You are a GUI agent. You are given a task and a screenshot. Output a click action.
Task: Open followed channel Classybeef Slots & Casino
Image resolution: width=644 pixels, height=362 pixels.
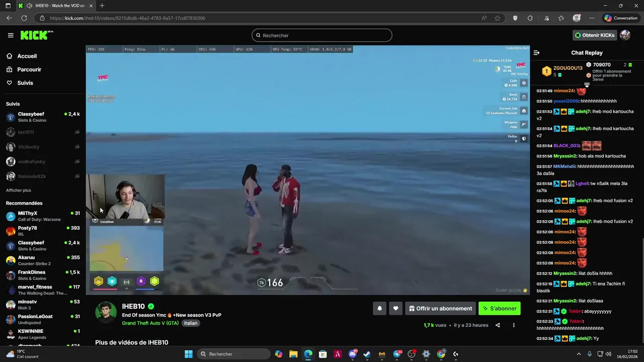(x=43, y=117)
